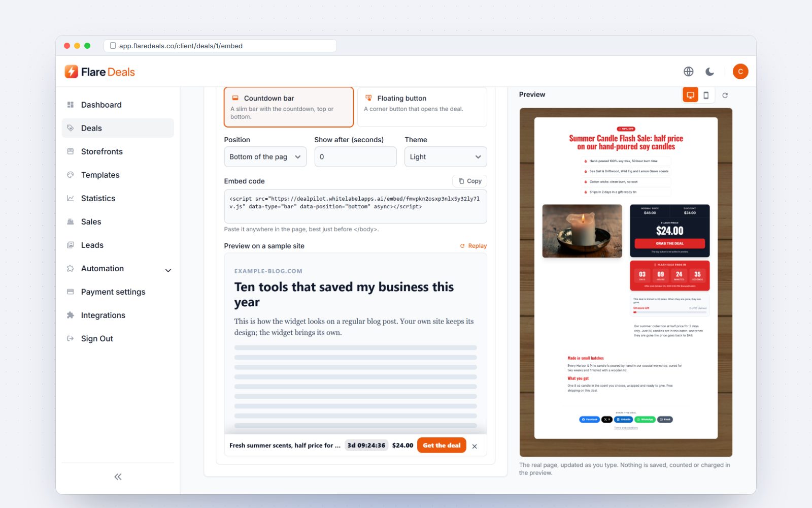Click the Facebook share button in preview
The width and height of the screenshot is (812, 508).
pyautogui.click(x=589, y=420)
